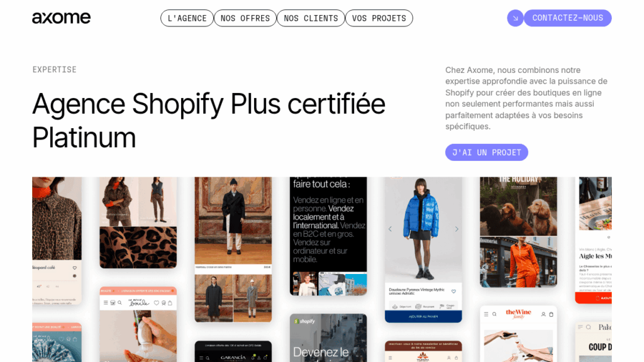
Task: Go to the previous blue jacket image
Action: 390,229
